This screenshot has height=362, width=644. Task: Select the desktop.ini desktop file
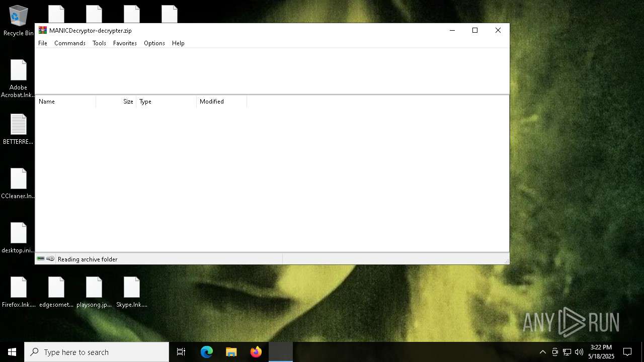click(19, 238)
